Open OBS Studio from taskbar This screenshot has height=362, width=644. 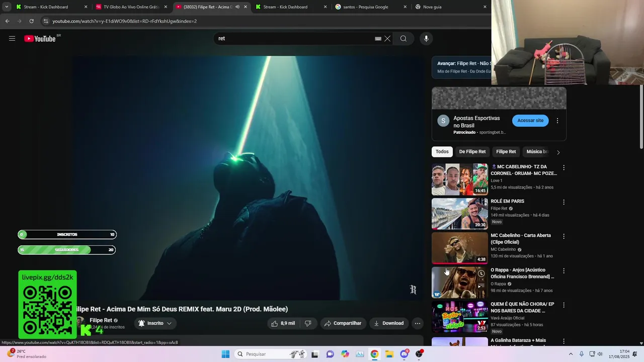pos(419,354)
